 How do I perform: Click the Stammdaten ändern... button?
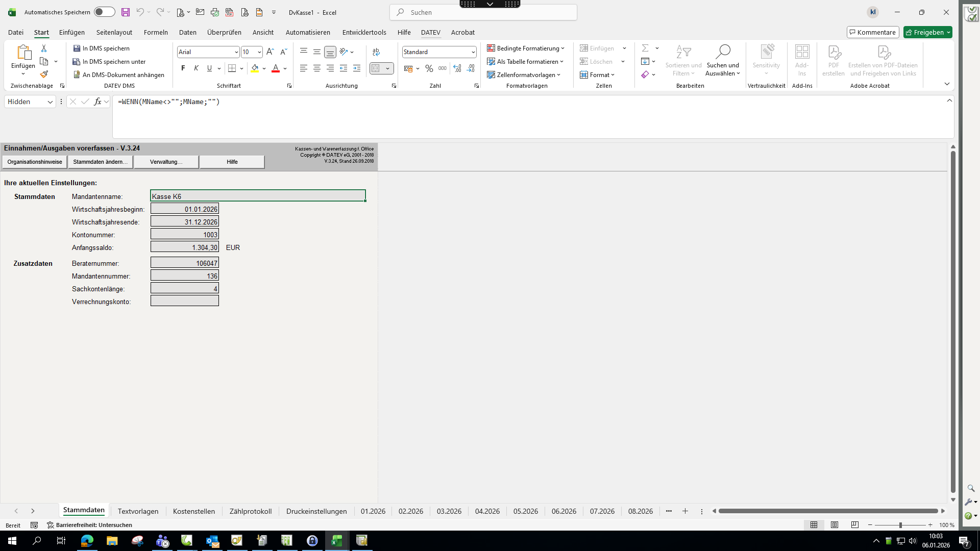coord(101,162)
